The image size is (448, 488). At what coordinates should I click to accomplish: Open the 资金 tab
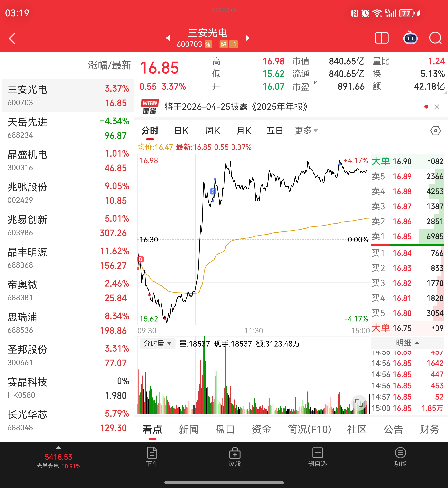tap(261, 429)
